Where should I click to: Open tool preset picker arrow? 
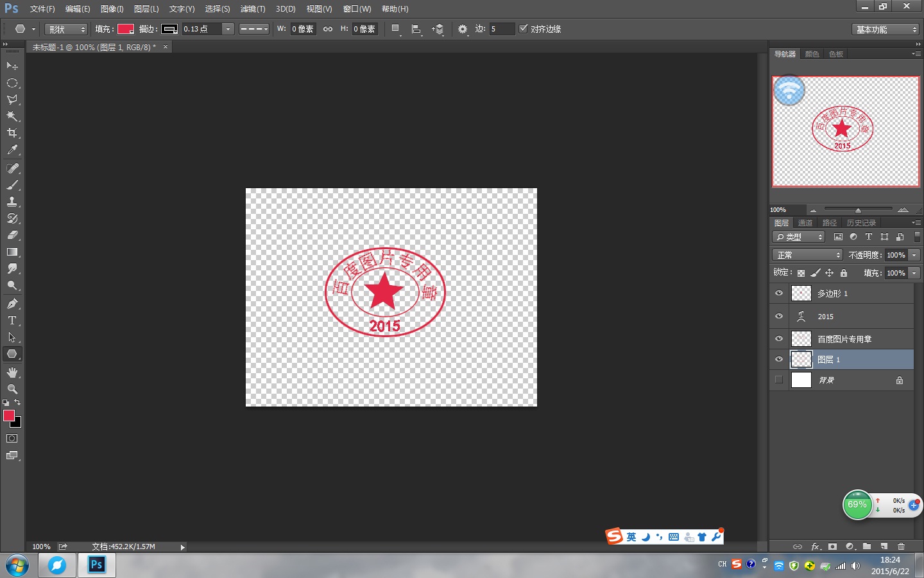(x=33, y=29)
